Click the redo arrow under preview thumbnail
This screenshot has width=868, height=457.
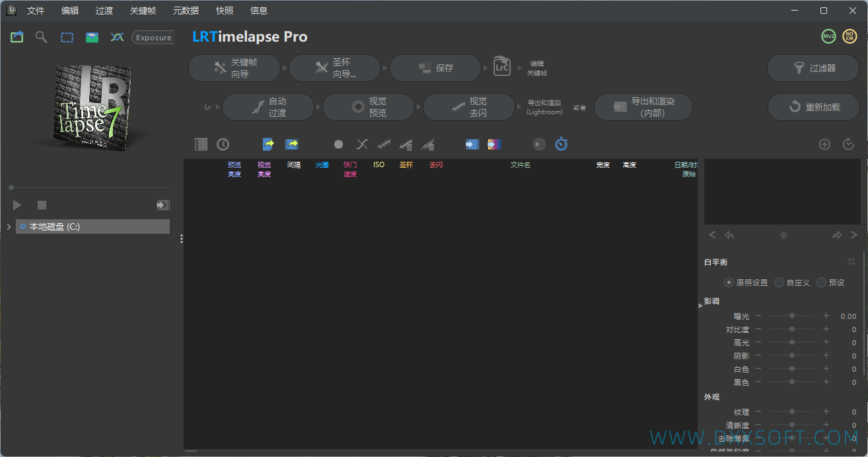coord(837,235)
